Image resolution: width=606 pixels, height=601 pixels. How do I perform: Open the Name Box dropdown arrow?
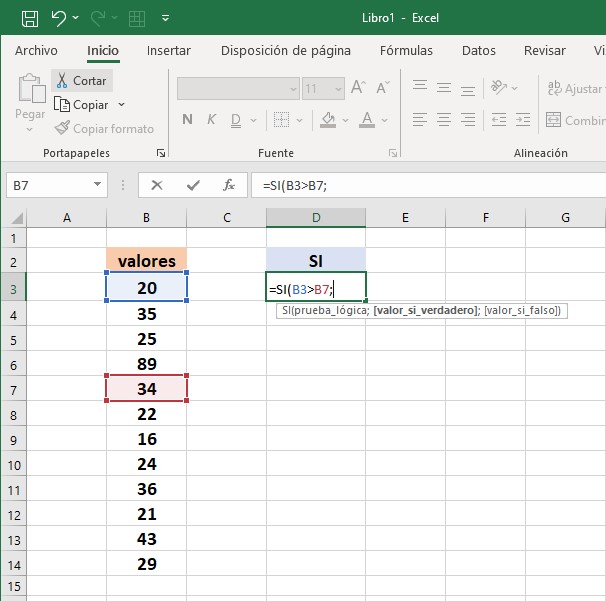pos(97,185)
